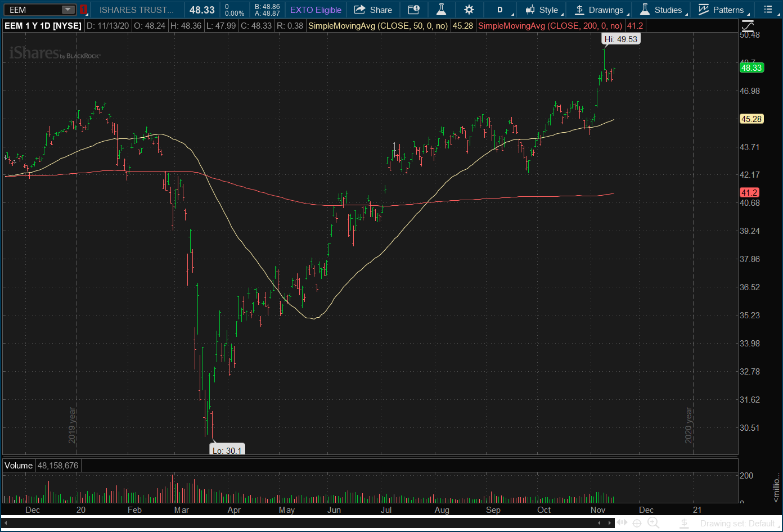The width and height of the screenshot is (783, 532).
Task: Click the green 48.33 price axis label
Action: coord(751,68)
